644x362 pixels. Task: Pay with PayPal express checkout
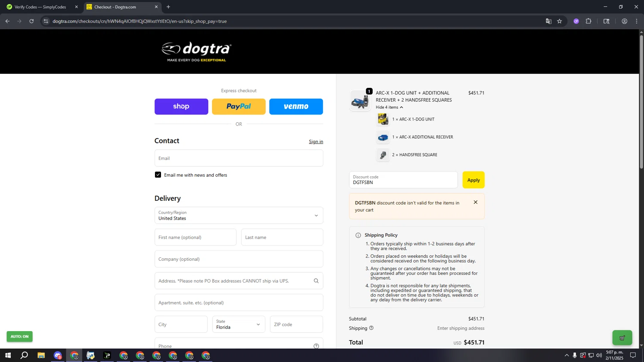point(239,106)
